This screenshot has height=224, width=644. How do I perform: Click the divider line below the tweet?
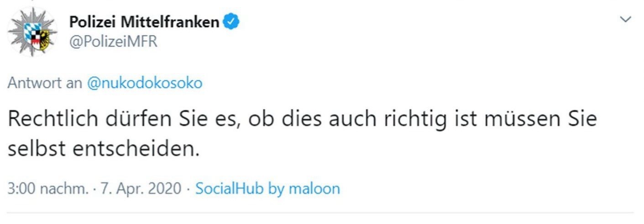point(321,213)
